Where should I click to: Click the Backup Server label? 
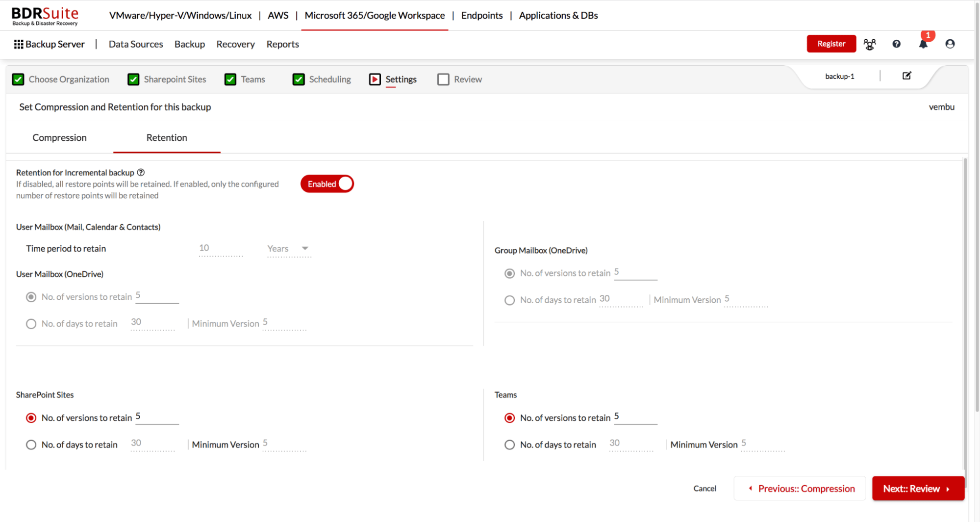55,44
